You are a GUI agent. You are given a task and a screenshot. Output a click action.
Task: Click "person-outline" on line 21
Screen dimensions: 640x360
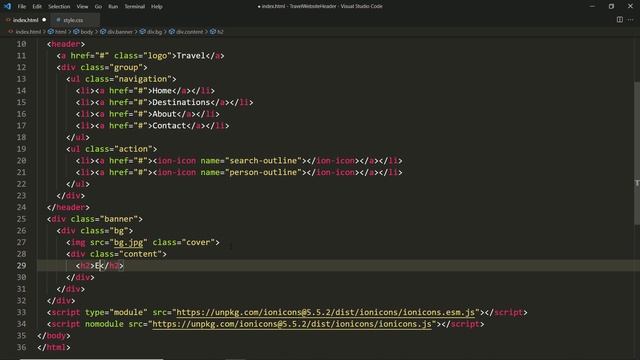[x=263, y=173]
